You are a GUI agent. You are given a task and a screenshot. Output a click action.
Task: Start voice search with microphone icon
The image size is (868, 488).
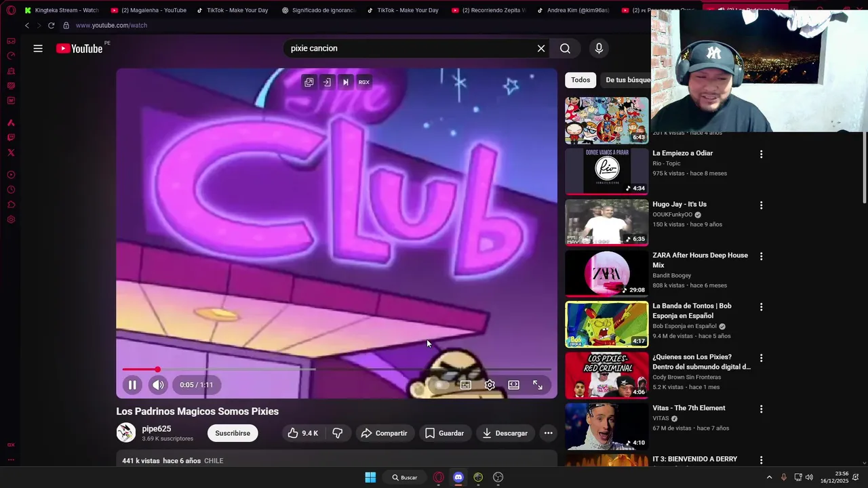599,48
